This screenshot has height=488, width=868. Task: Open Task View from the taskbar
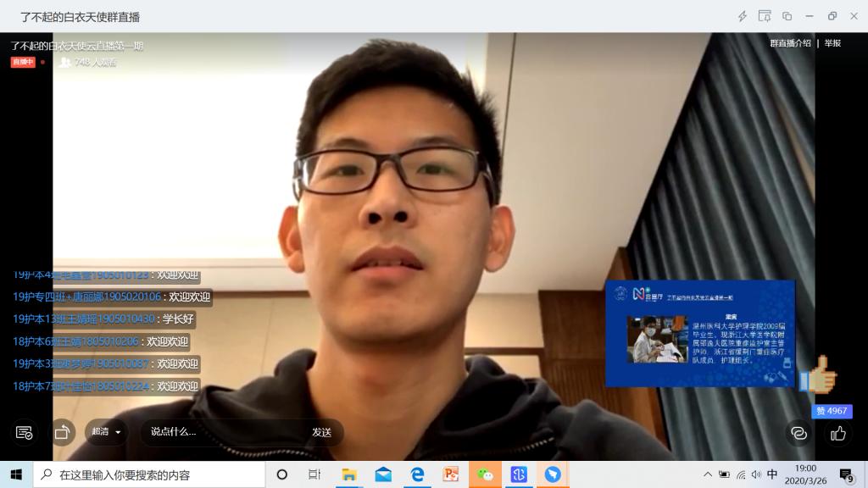314,474
